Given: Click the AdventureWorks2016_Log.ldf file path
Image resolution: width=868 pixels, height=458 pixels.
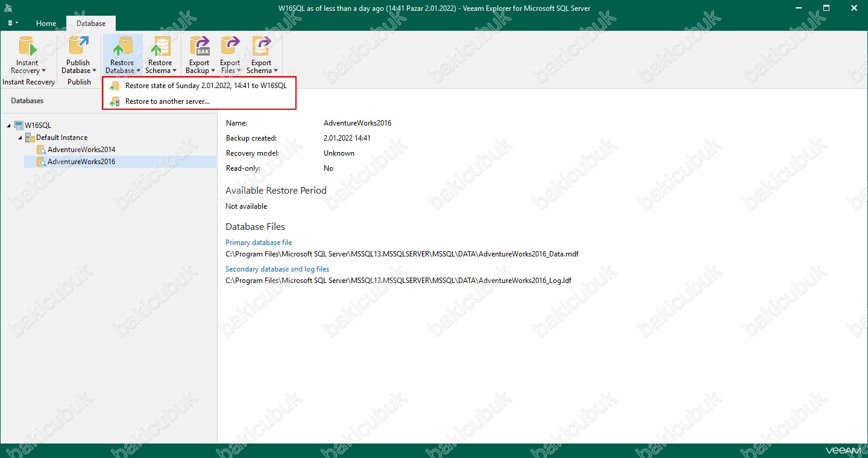Looking at the screenshot, I should coord(398,281).
